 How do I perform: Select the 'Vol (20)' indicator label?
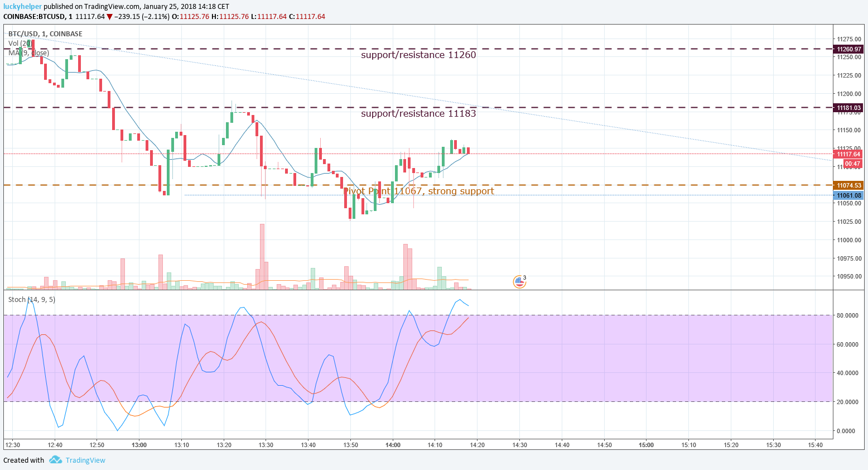pos(20,43)
